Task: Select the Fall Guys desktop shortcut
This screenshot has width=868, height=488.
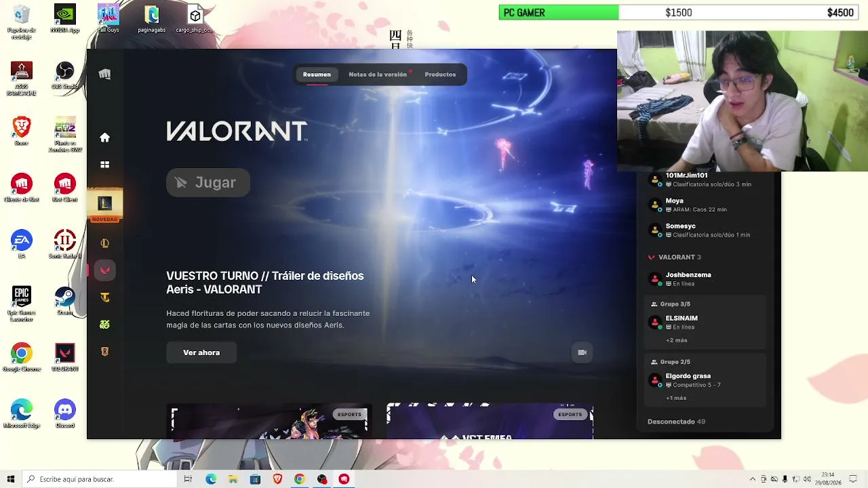Action: [x=108, y=19]
